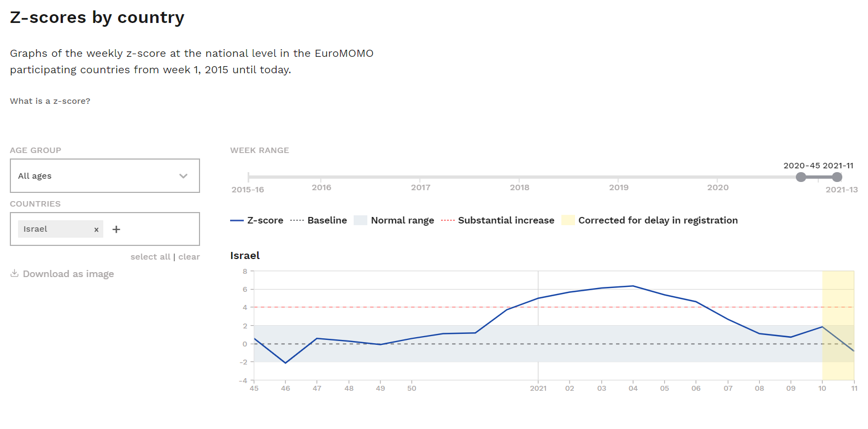Expand the All ages dropdown
The height and width of the screenshot is (429, 868).
pyautogui.click(x=104, y=176)
